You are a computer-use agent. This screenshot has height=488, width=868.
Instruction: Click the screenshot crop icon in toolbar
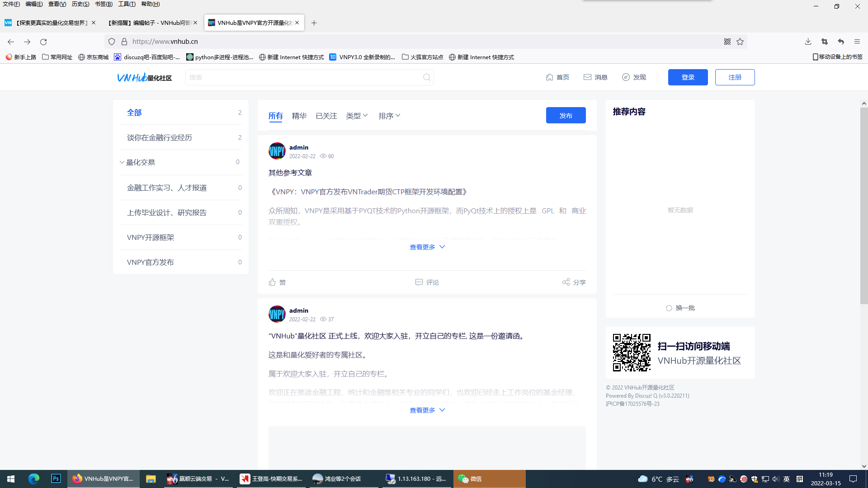825,42
